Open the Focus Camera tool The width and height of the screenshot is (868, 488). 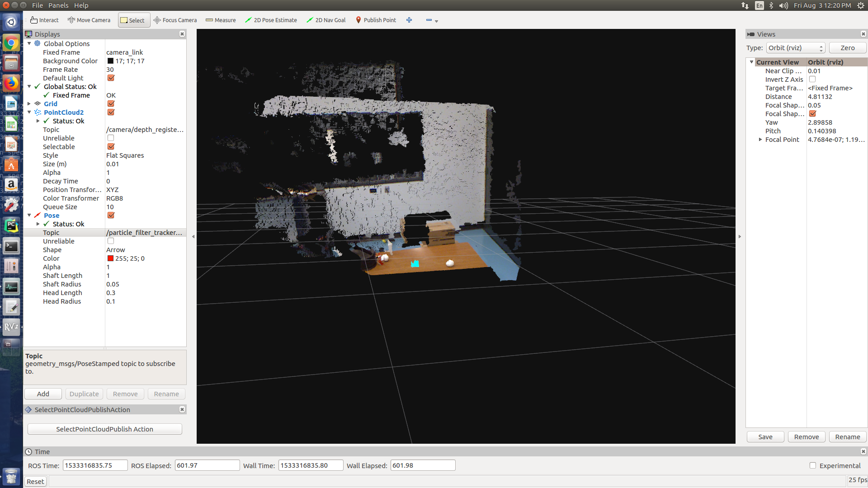175,20
